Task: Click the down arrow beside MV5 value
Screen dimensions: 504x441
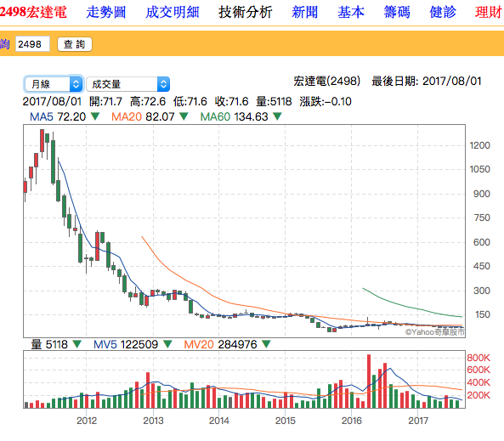Action: [167, 344]
